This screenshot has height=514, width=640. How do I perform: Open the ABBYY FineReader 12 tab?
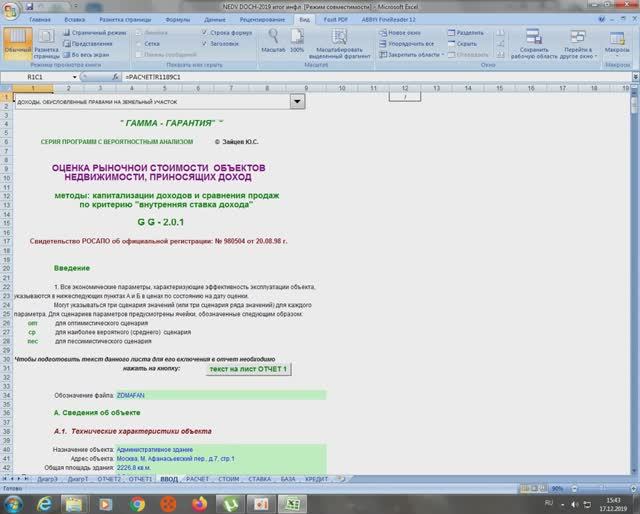pyautogui.click(x=388, y=20)
